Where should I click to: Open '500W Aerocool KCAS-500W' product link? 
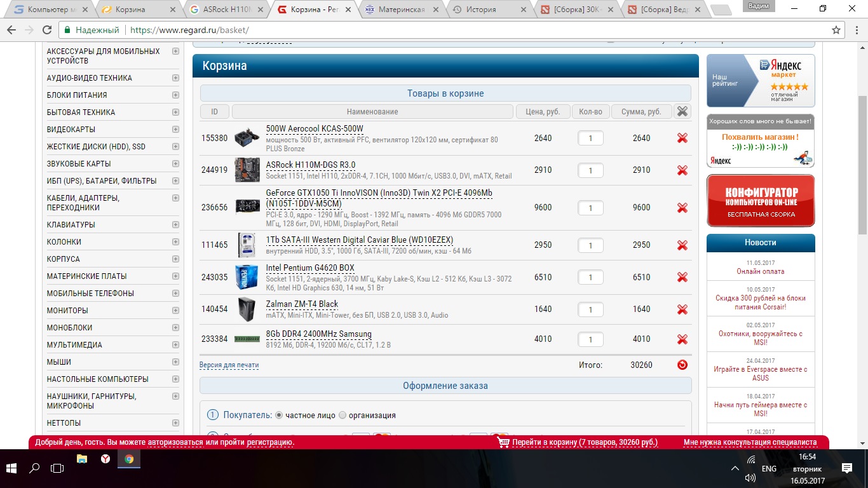tap(315, 129)
